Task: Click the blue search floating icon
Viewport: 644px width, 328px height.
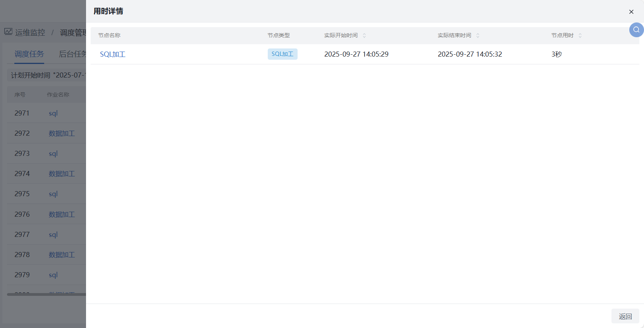Action: click(636, 30)
